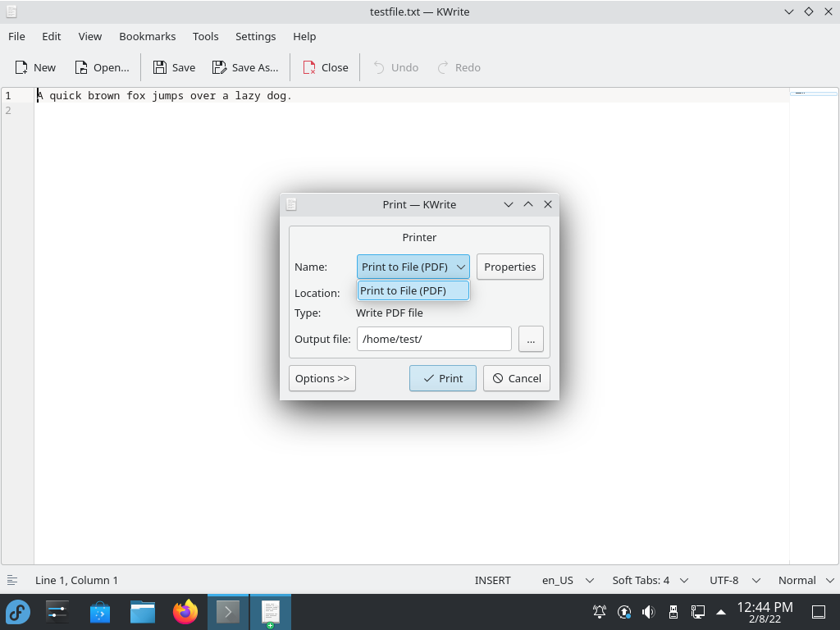Click the KWrite task in the taskbar
The image size is (840, 630).
(x=271, y=612)
